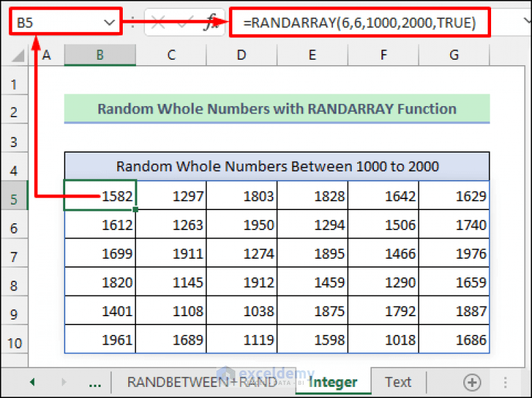Select cell containing 1961
The width and height of the screenshot is (532, 398).
coord(100,339)
